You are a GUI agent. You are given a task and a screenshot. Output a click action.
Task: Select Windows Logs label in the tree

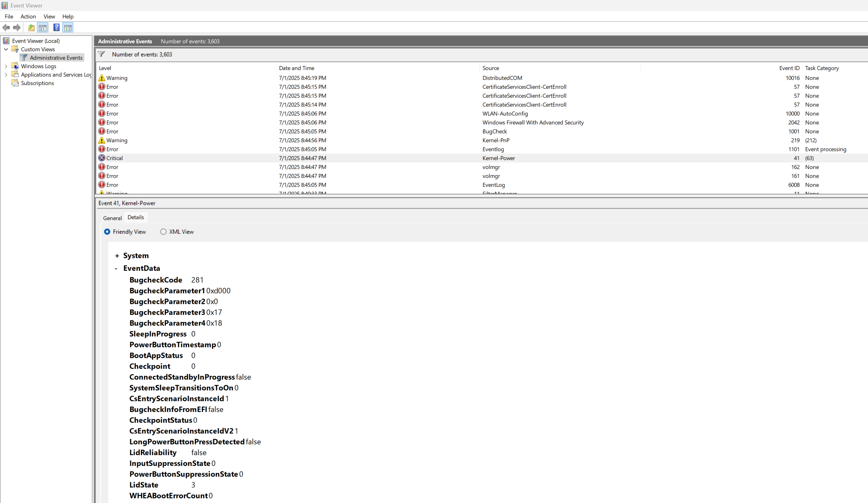coord(38,66)
